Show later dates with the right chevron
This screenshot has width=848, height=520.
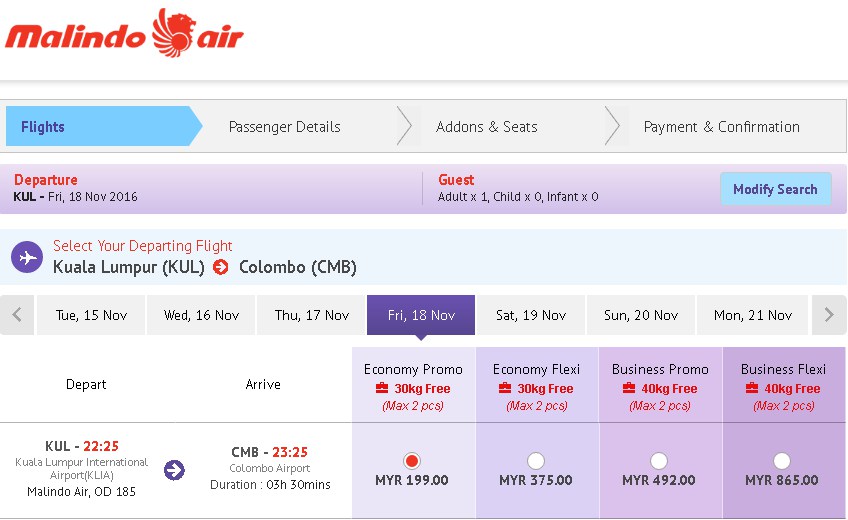829,315
